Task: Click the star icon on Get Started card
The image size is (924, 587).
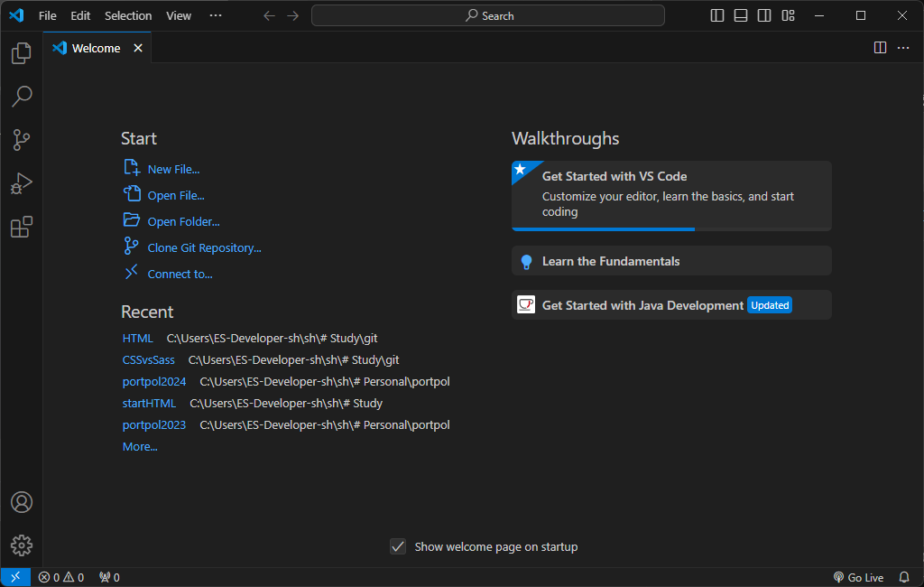Action: [x=520, y=170]
